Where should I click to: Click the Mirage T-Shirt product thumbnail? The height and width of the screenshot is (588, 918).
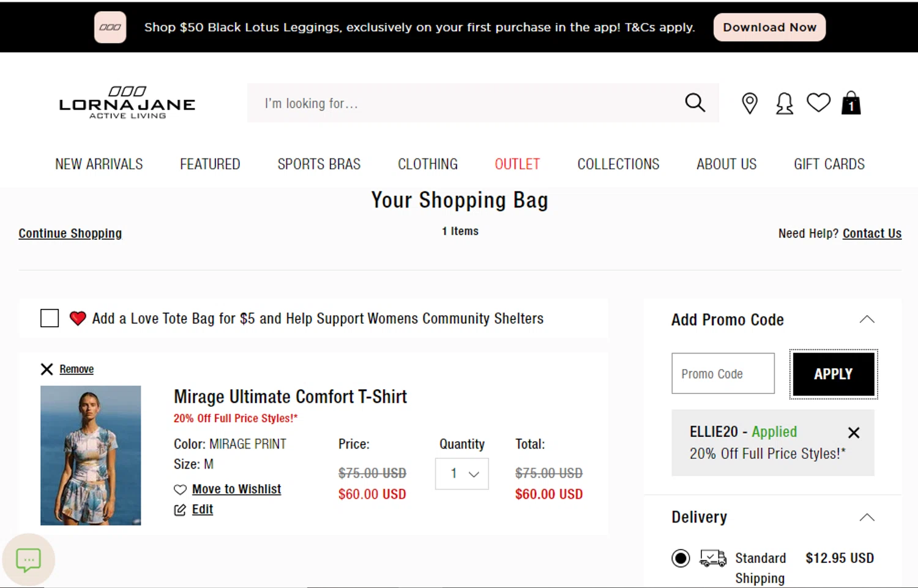[x=91, y=455]
